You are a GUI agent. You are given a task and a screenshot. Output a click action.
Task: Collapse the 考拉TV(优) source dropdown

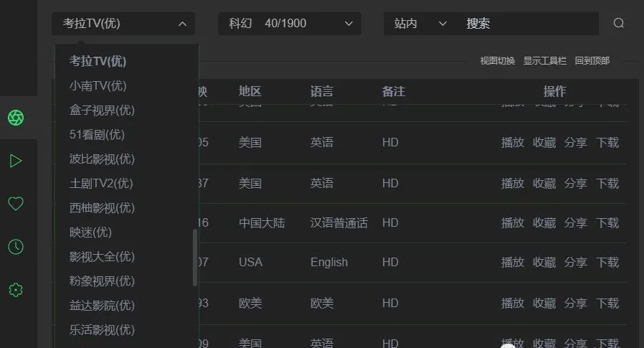(x=123, y=24)
